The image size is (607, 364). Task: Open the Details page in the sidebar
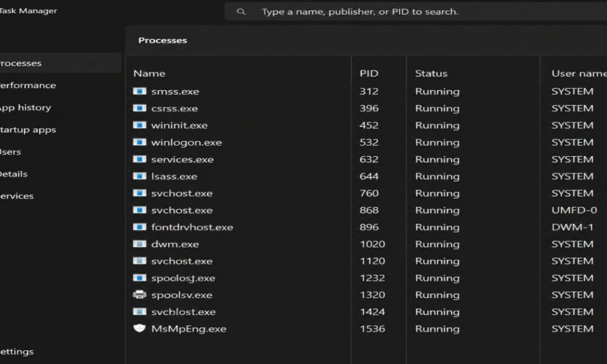13,174
